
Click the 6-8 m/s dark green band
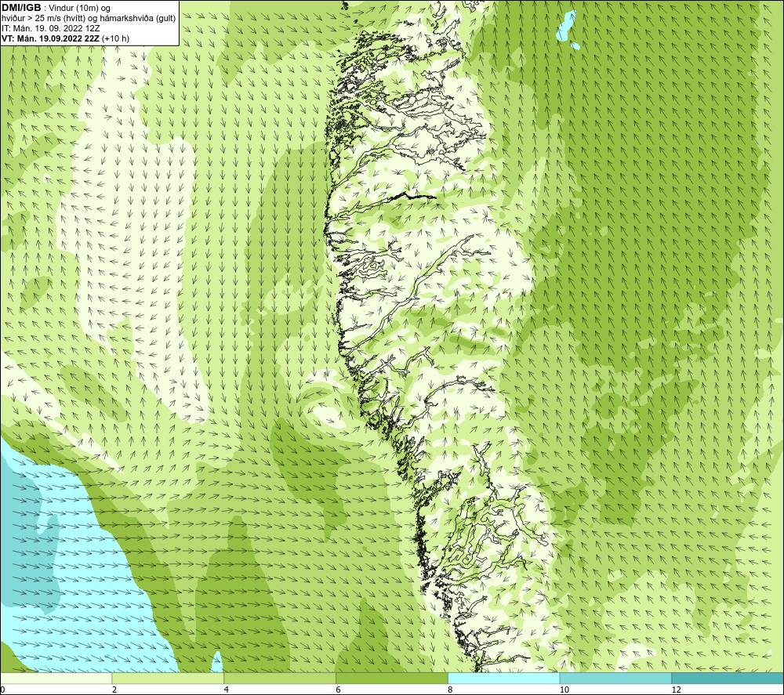coord(392,678)
